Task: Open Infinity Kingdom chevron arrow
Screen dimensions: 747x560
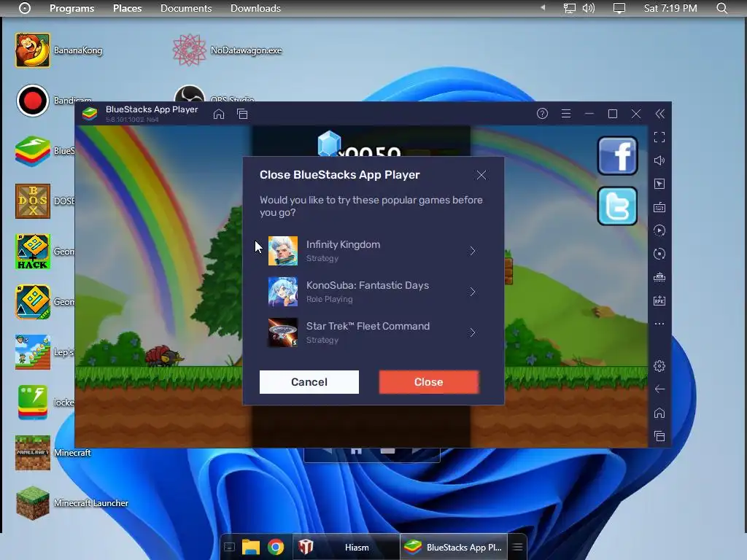Action: point(472,251)
